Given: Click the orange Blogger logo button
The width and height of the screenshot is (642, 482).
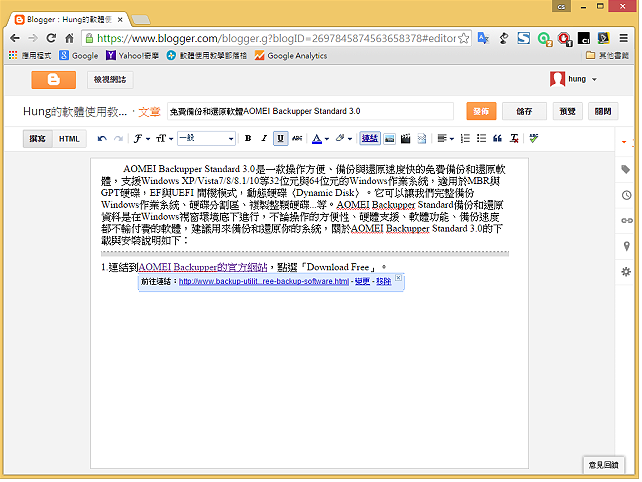Looking at the screenshot, I should click(53, 79).
